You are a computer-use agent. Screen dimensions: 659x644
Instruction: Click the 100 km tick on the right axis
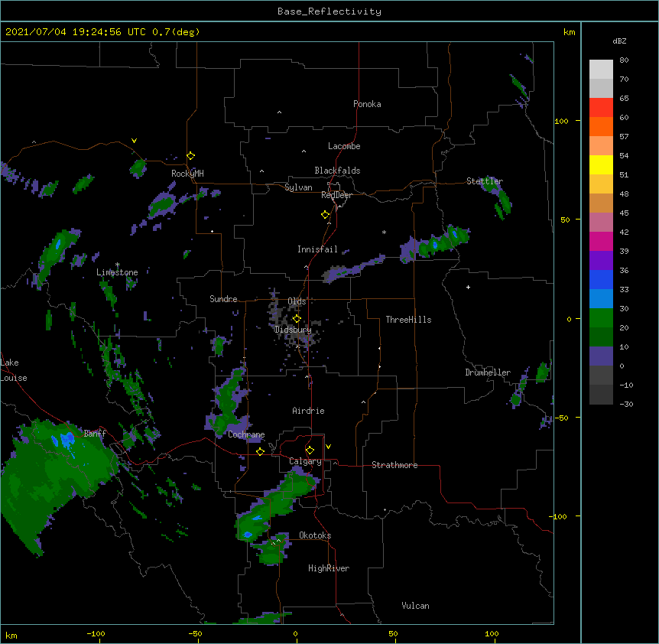[561, 121]
